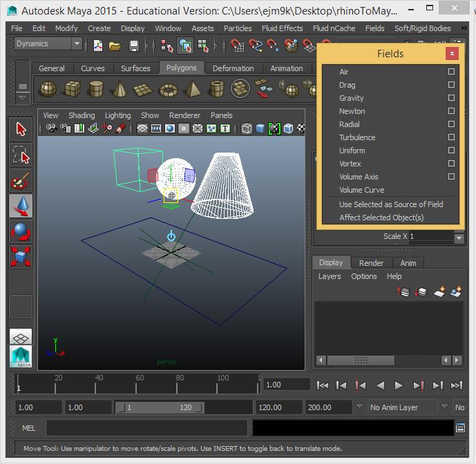Image resolution: width=476 pixels, height=464 pixels.
Task: Switch to the Surfaces shelf tab
Action: (135, 68)
